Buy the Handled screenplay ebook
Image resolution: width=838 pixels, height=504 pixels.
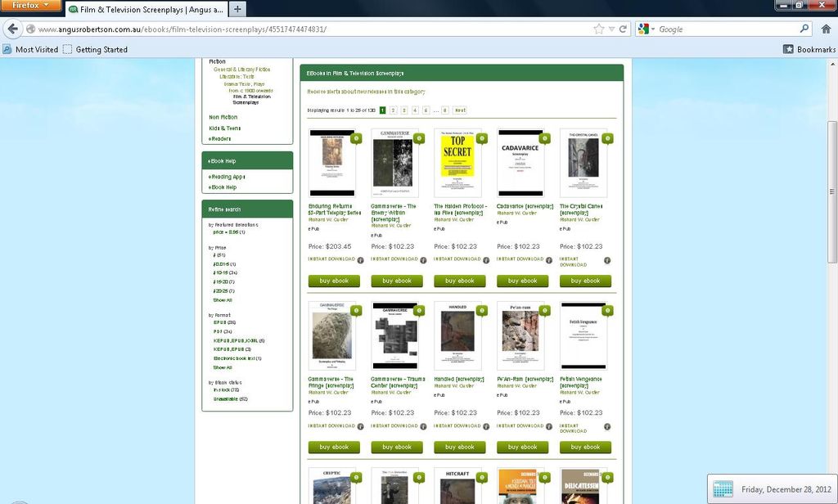460,447
